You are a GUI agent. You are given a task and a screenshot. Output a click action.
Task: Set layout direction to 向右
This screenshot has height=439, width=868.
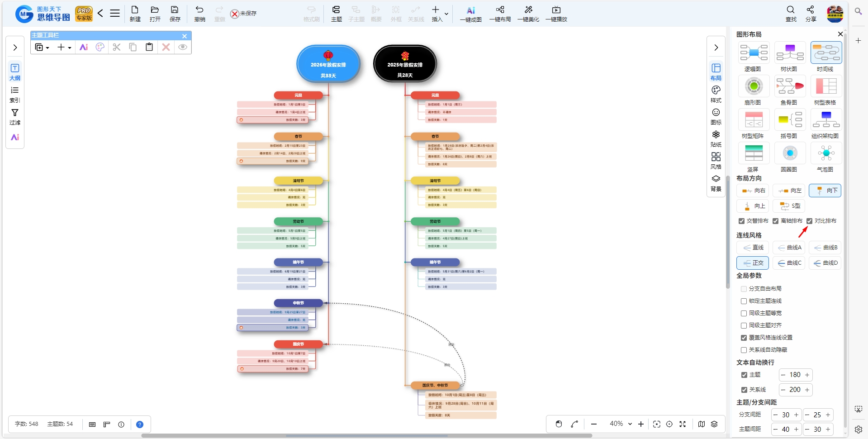pyautogui.click(x=753, y=191)
